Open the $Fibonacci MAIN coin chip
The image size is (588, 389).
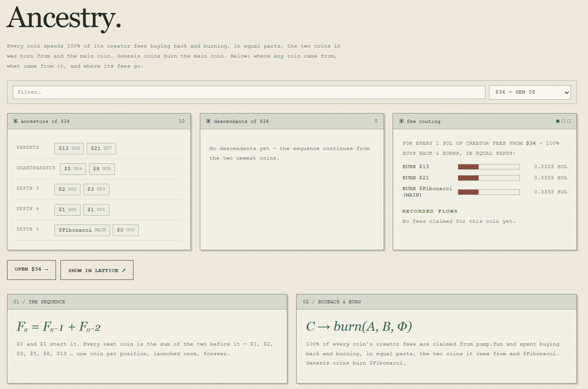click(82, 230)
